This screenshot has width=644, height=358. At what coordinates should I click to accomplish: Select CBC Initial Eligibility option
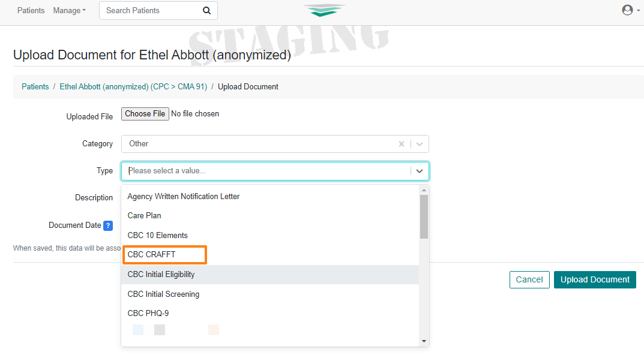[161, 275]
